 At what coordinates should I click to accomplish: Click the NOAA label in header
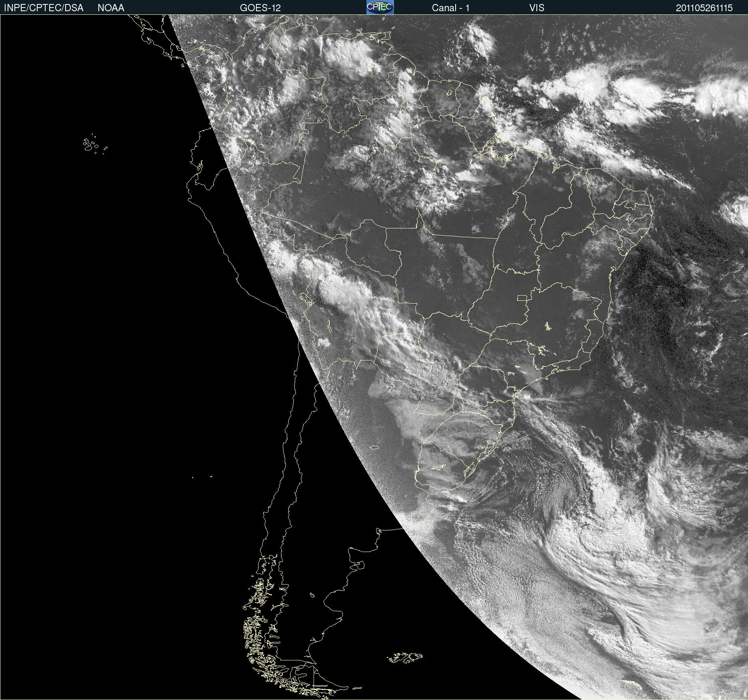point(111,8)
